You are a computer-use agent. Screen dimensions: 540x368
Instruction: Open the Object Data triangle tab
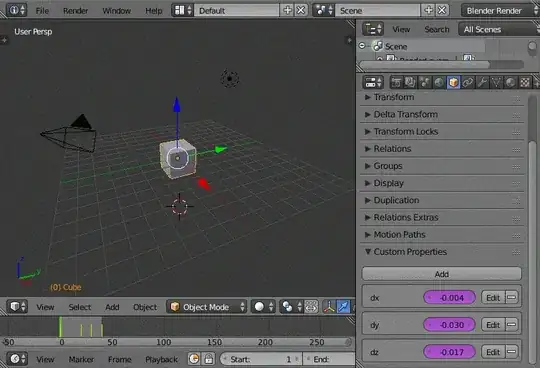pyautogui.click(x=496, y=82)
